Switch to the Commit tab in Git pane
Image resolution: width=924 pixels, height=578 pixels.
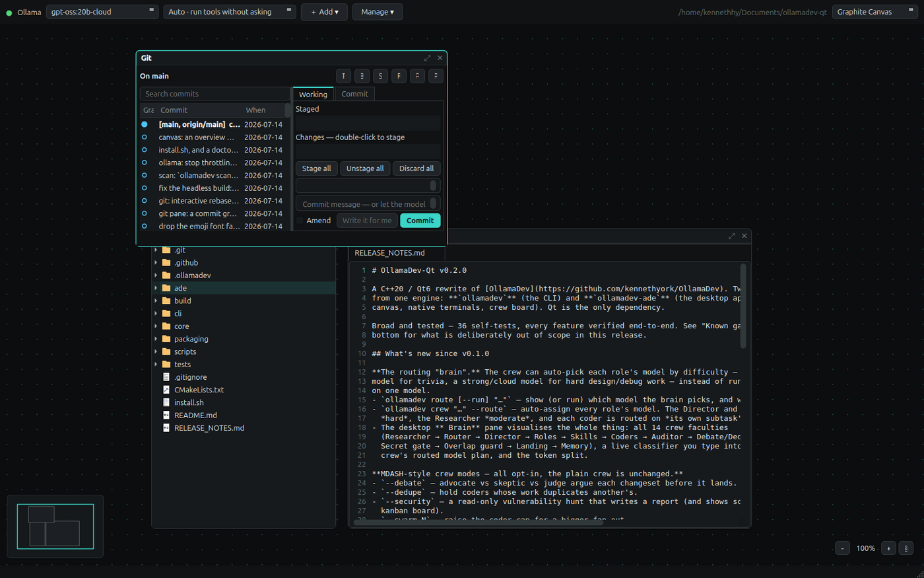tap(355, 94)
